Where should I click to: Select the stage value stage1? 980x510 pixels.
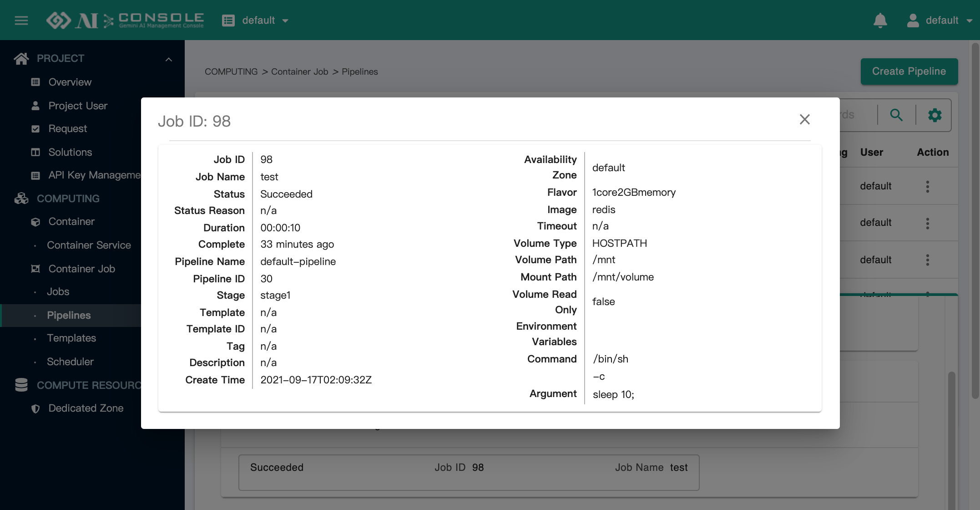pyautogui.click(x=275, y=295)
